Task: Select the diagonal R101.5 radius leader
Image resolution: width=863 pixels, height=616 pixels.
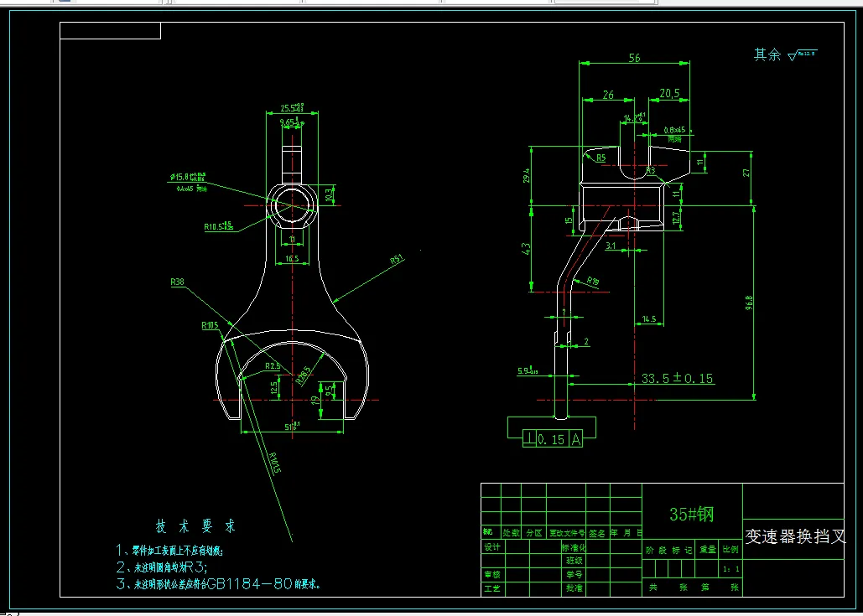Action: click(275, 460)
